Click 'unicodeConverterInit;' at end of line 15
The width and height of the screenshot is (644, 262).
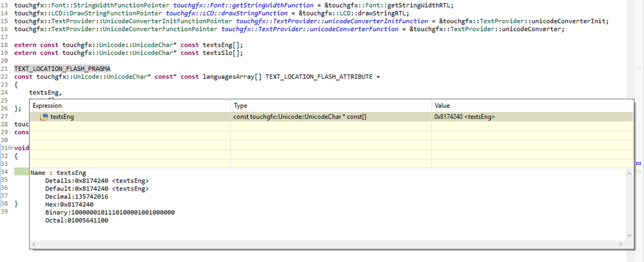pos(570,21)
